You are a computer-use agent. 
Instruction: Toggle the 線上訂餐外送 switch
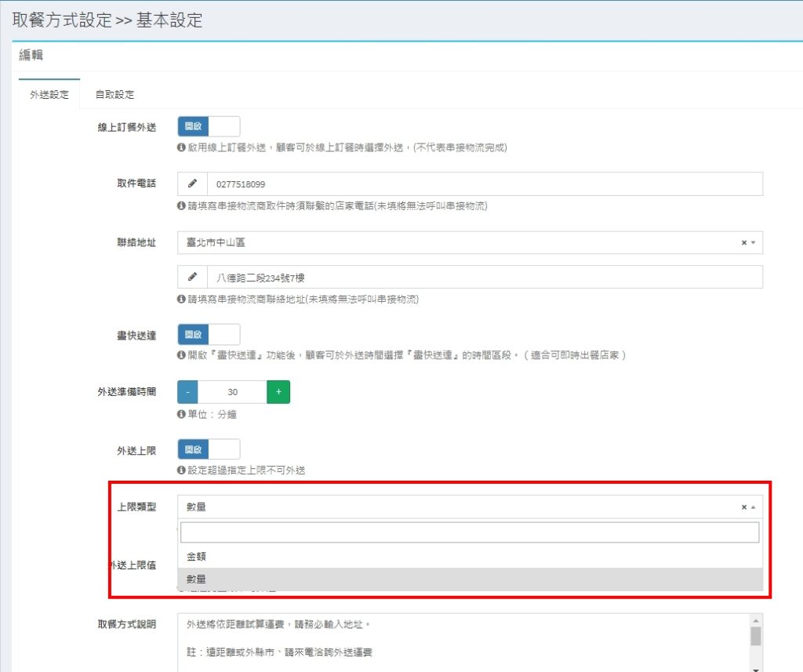[209, 126]
